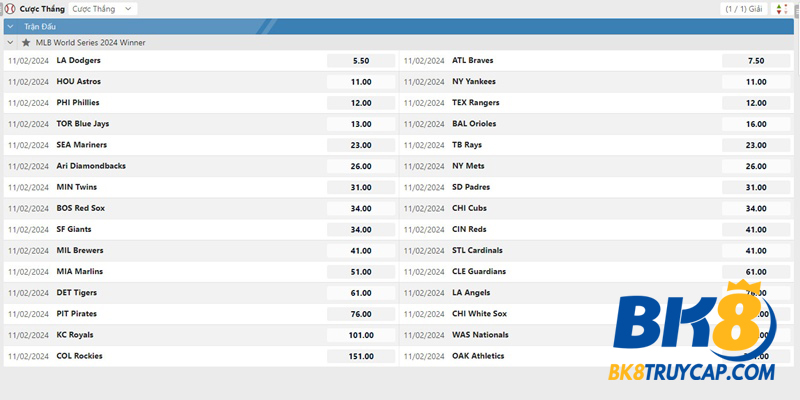Click the red-green sort arrows icon
800x400 pixels.
click(x=781, y=9)
